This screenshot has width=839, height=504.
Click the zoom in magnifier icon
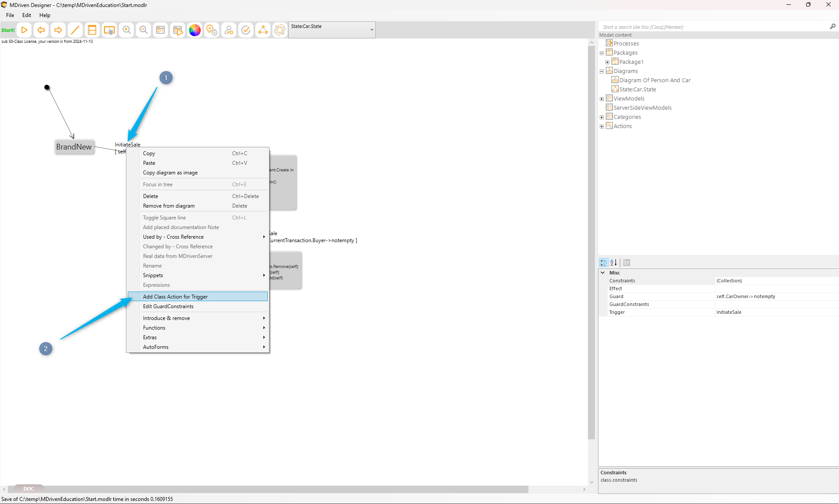(126, 30)
